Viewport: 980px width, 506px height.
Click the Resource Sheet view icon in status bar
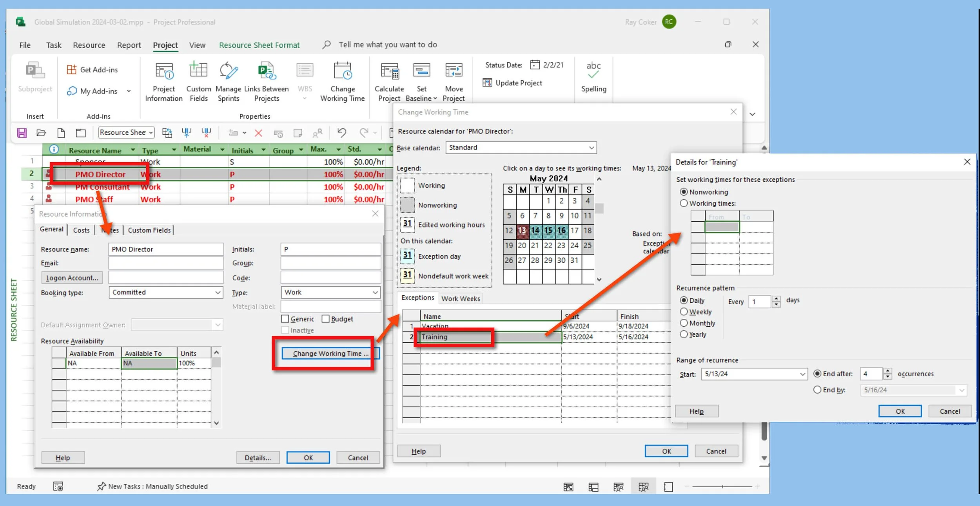pyautogui.click(x=644, y=487)
